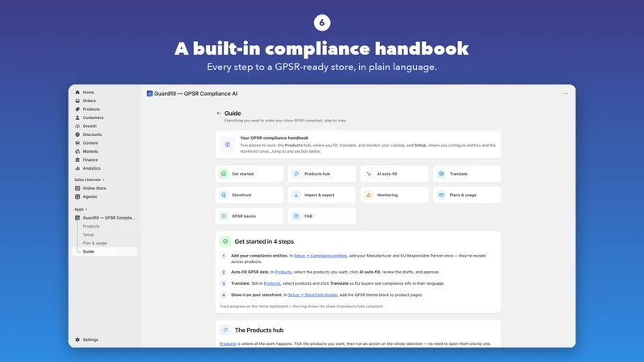The image size is (644, 362).
Task: Click the Home icon in sidebar
Action: pos(77,93)
